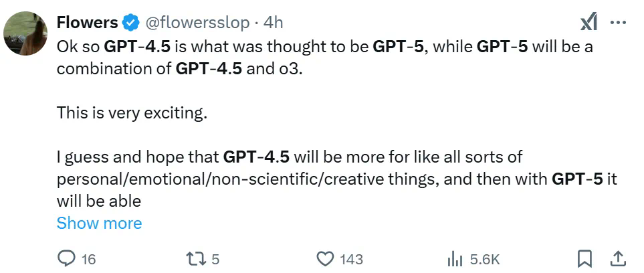
Task: Share the post via upload arrow icon
Action: point(619,259)
